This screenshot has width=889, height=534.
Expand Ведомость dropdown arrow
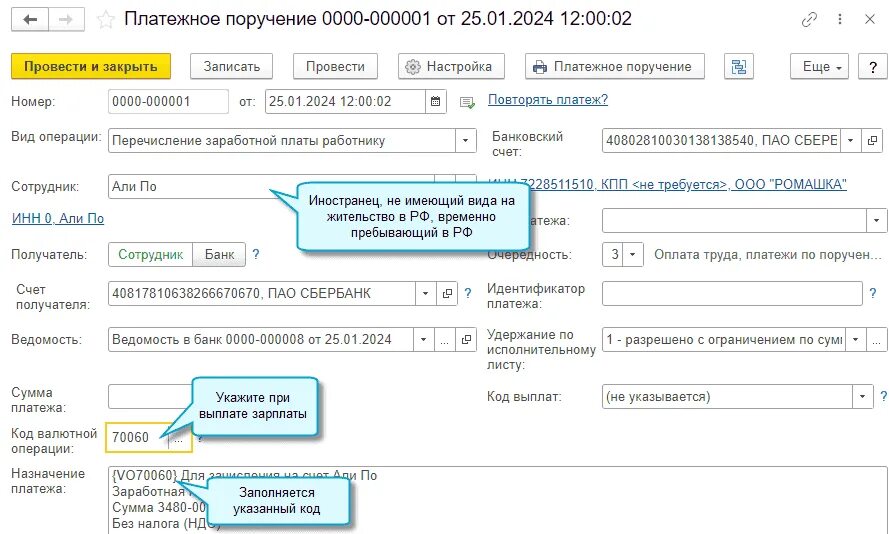pyautogui.click(x=423, y=340)
